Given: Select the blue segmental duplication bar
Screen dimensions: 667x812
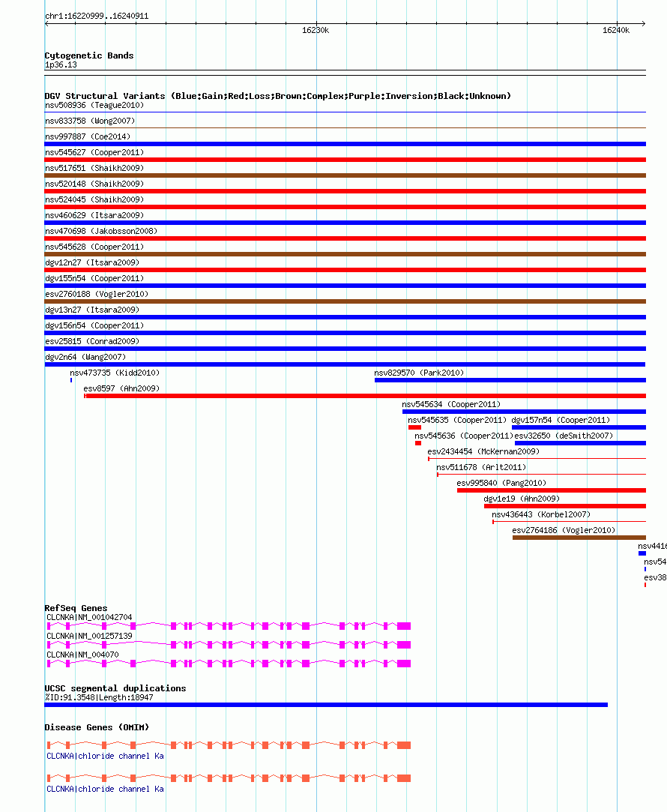Looking at the screenshot, I should click(x=326, y=705).
